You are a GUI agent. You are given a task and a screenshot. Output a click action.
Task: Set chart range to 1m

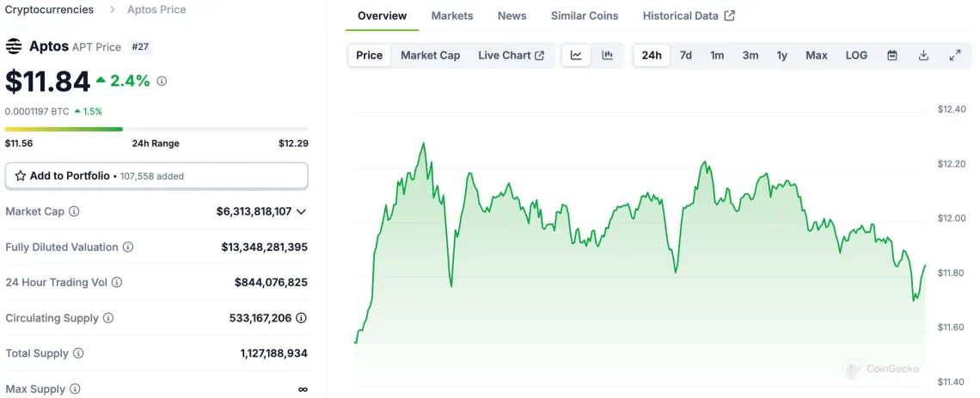click(717, 55)
